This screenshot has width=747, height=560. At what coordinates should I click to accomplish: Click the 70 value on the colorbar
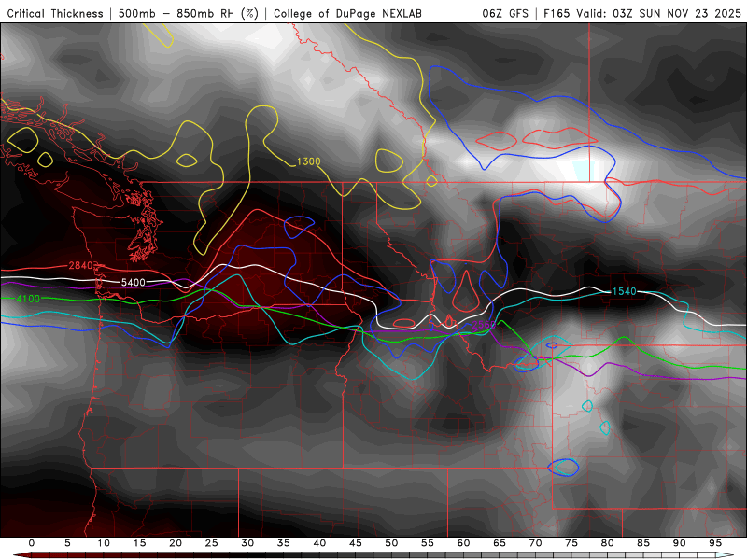tap(535, 543)
